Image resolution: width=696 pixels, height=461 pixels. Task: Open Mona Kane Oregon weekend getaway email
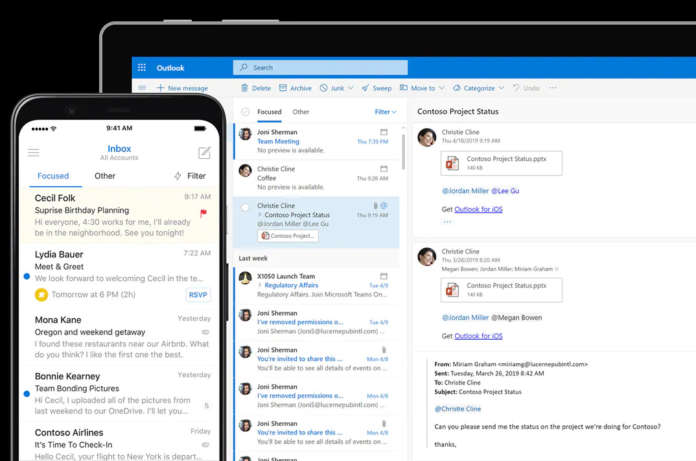coord(119,337)
